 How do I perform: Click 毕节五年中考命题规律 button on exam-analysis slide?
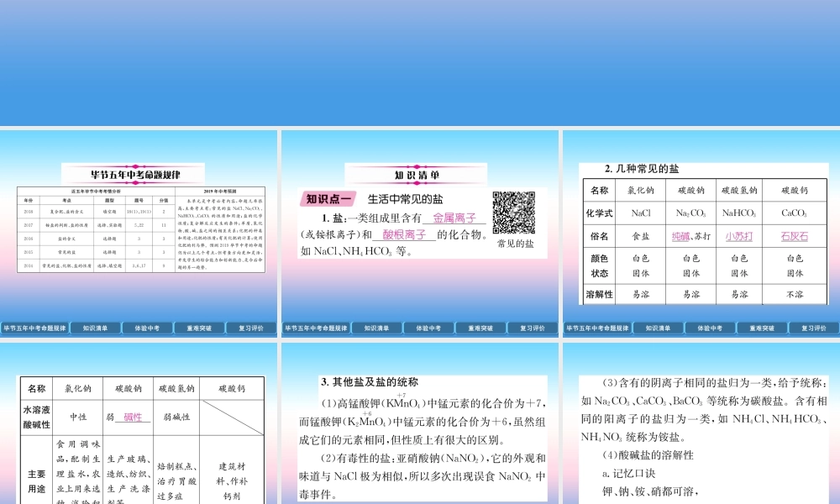(x=34, y=328)
